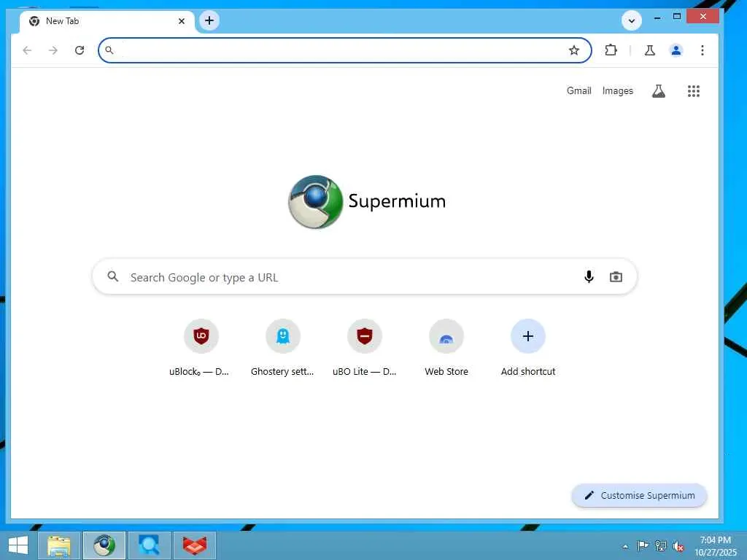Click the Supermium taskbar icon
Image resolution: width=747 pixels, height=560 pixels.
coord(104,545)
